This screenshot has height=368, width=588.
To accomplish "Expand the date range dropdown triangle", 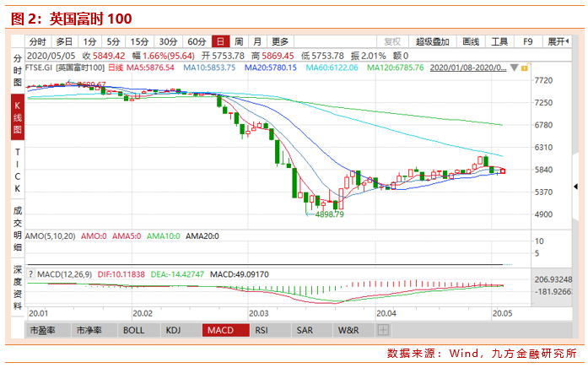I will pyautogui.click(x=514, y=68).
